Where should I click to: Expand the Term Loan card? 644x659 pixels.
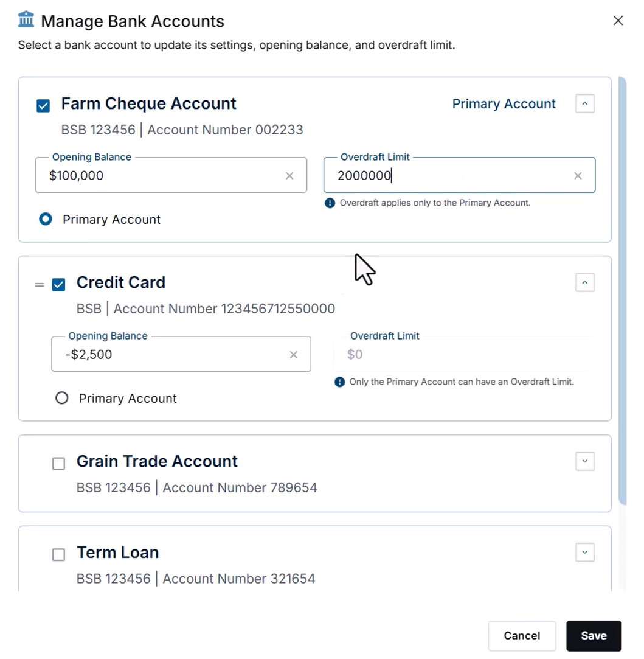(x=585, y=553)
